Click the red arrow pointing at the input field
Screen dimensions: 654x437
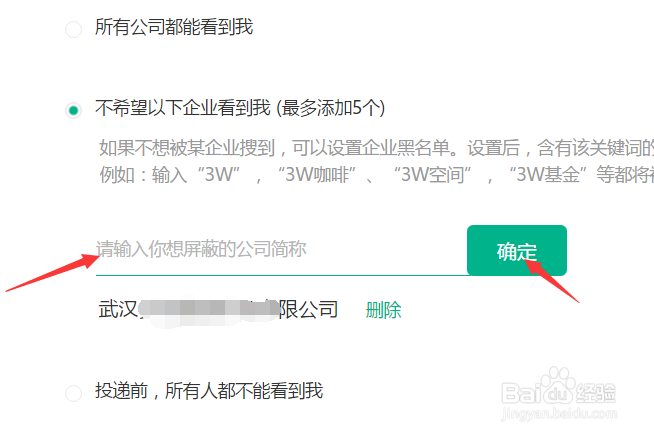click(53, 273)
